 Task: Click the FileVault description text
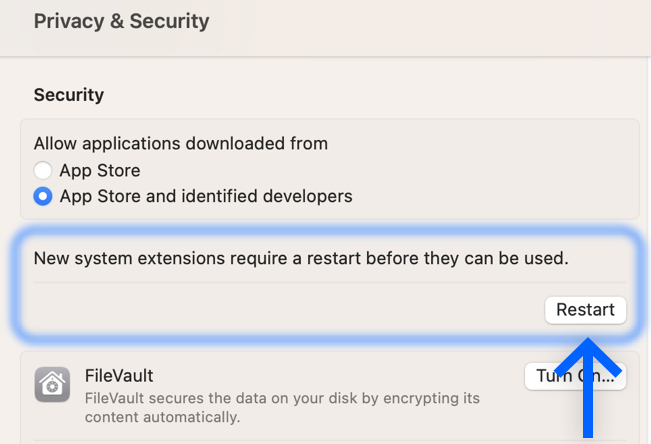(x=282, y=407)
